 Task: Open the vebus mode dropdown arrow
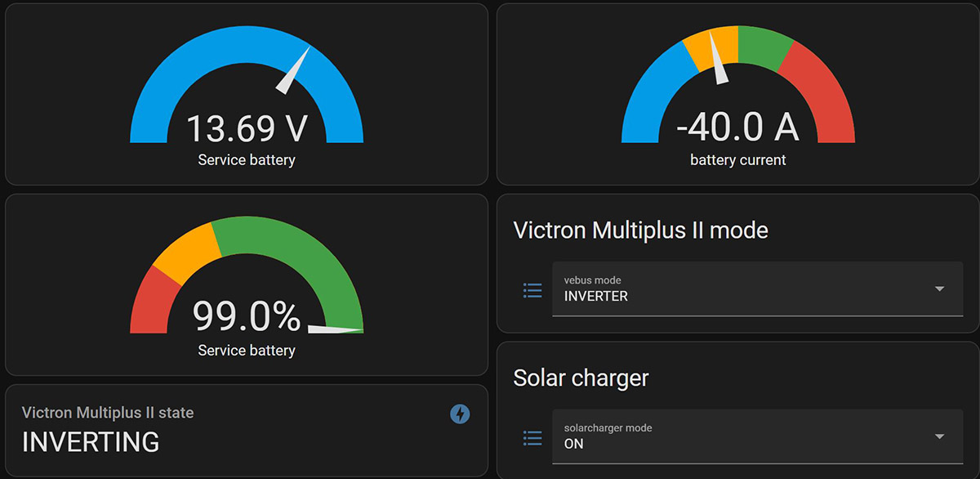(939, 289)
